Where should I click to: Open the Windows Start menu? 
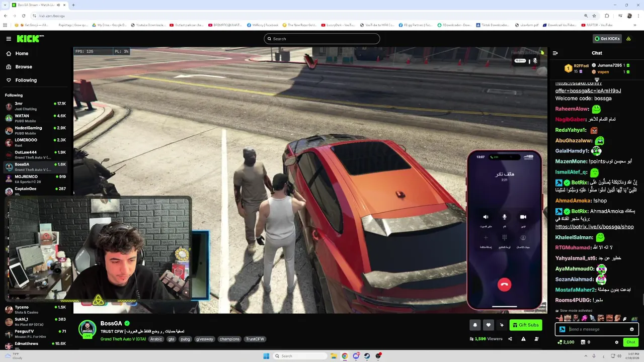pos(266,356)
